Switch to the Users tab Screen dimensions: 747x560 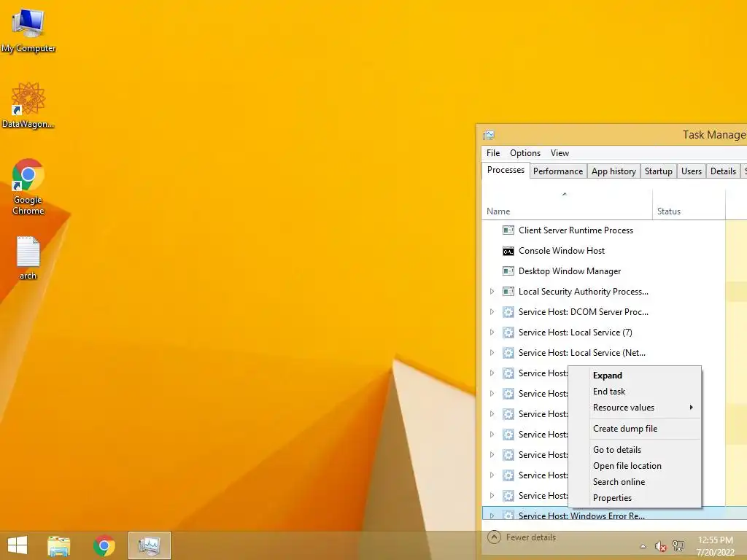tap(692, 171)
